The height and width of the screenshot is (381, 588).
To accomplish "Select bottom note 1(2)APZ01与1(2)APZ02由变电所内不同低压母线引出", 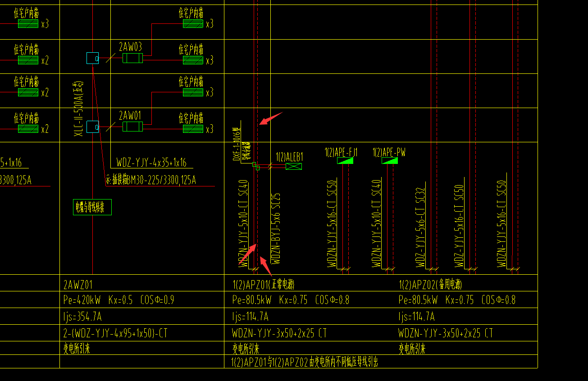I will [305, 362].
